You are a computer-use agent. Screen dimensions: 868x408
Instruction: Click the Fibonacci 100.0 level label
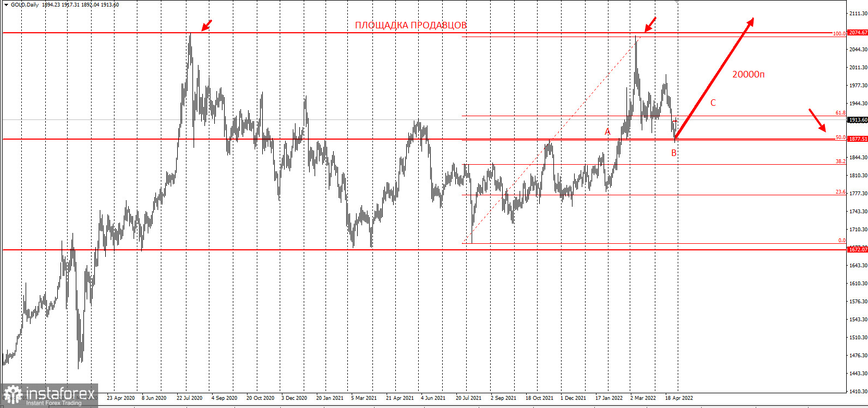pyautogui.click(x=839, y=34)
